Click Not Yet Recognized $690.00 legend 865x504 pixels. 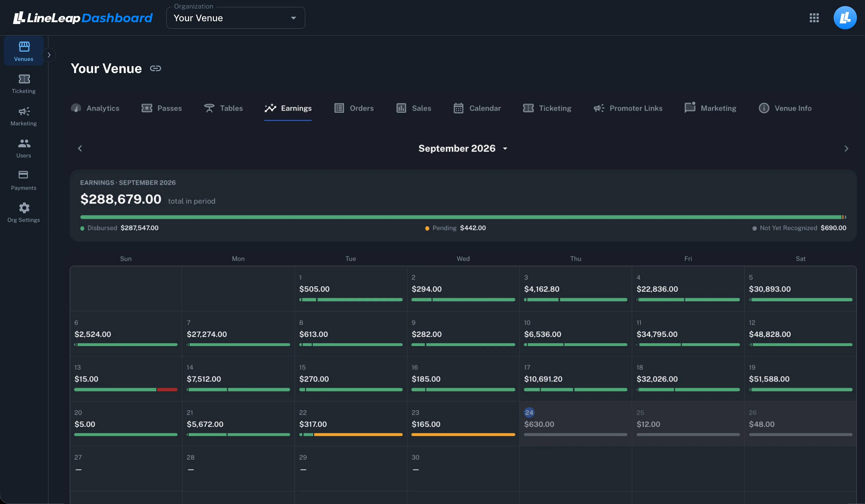click(799, 228)
